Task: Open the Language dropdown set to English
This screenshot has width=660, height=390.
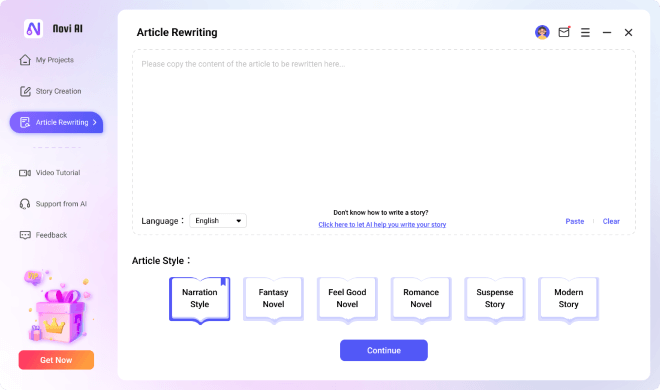Action: 218,221
